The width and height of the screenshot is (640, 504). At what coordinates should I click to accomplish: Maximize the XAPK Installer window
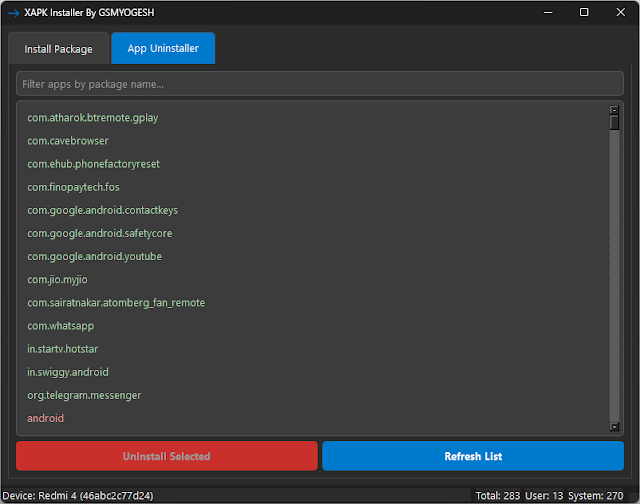pyautogui.click(x=584, y=12)
